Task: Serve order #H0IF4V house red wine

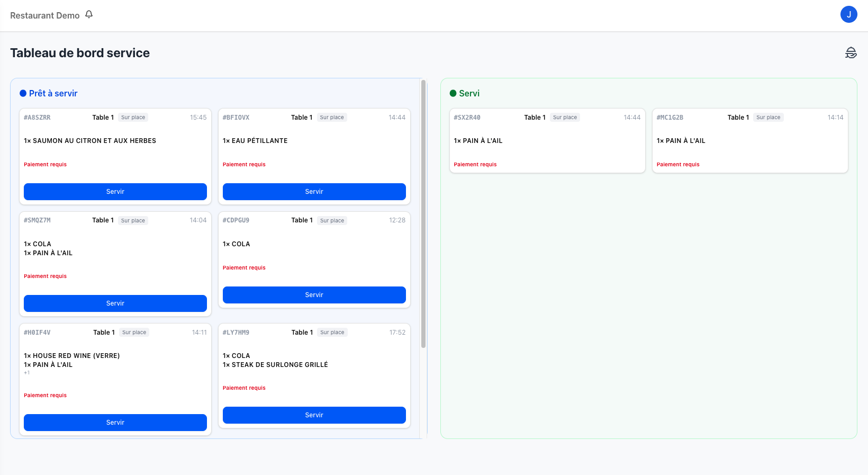Action: 115,423
